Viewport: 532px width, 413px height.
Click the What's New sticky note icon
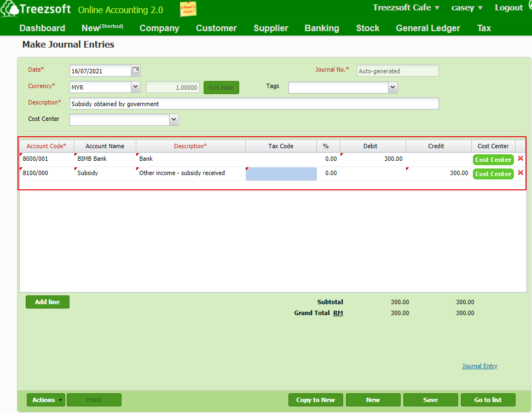pyautogui.click(x=188, y=9)
